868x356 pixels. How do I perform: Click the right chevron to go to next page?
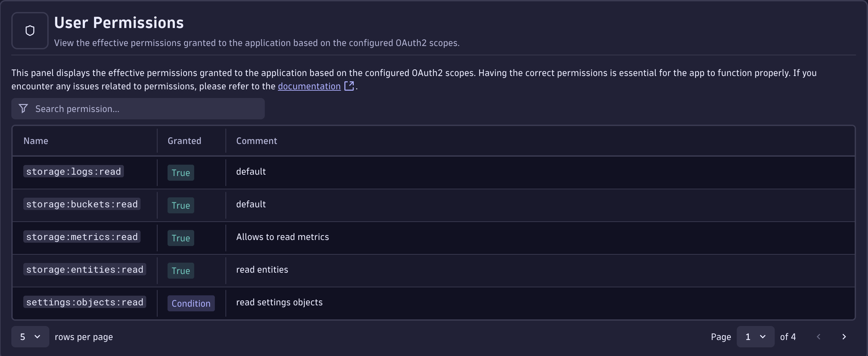pyautogui.click(x=844, y=336)
